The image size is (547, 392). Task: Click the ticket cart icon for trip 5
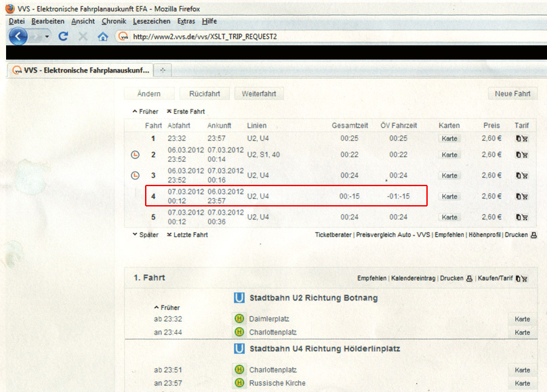point(522,217)
